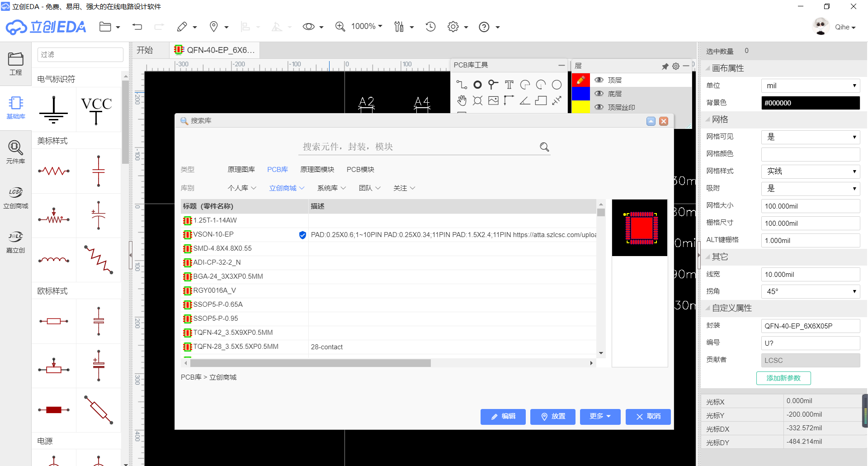Choose the Solid Region tool
This screenshot has width=868, height=466.
[541, 100]
